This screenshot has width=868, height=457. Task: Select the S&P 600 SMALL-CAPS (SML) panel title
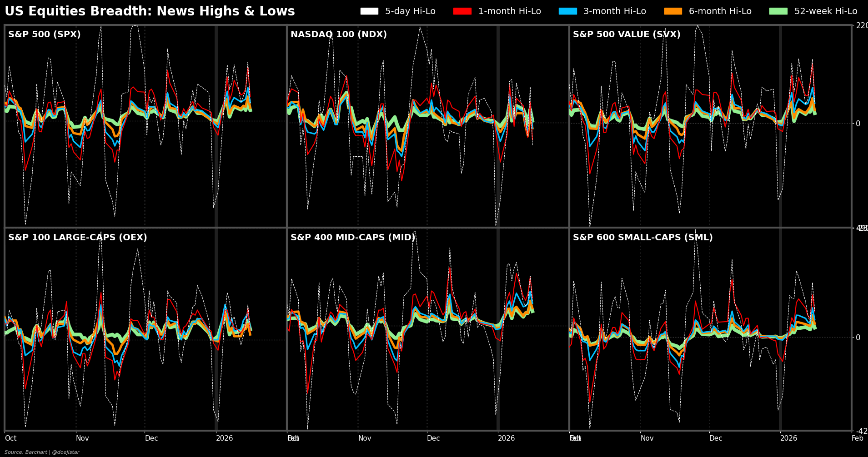[x=642, y=238]
